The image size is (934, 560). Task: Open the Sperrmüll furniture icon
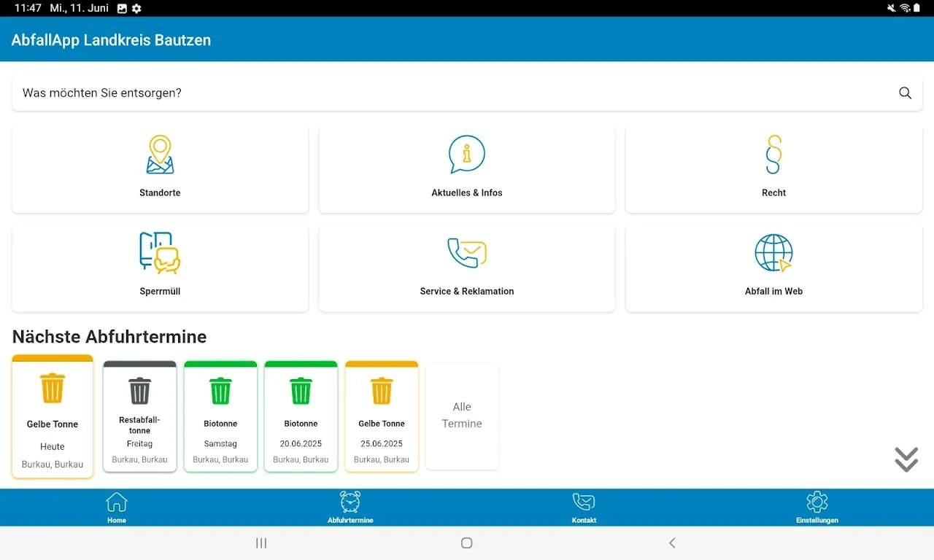(x=160, y=252)
